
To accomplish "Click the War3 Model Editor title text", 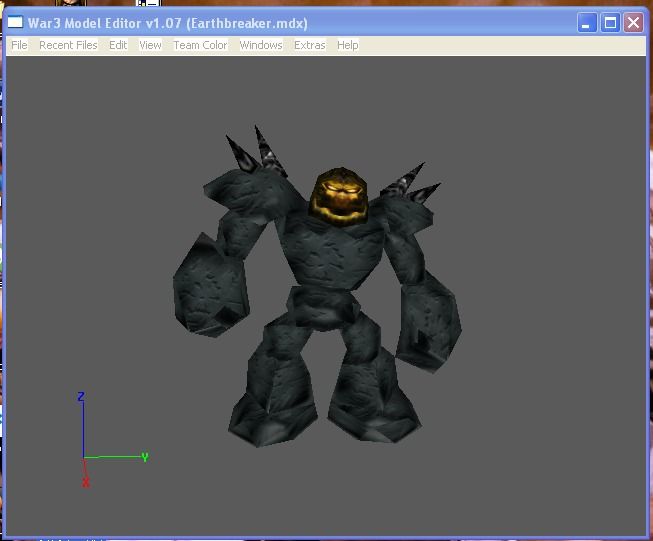I will 168,23.
